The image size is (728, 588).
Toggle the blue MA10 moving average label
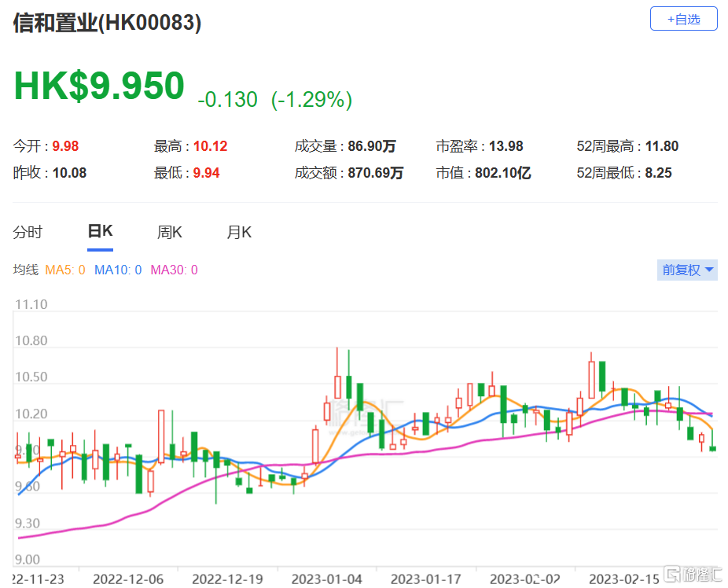pos(117,270)
